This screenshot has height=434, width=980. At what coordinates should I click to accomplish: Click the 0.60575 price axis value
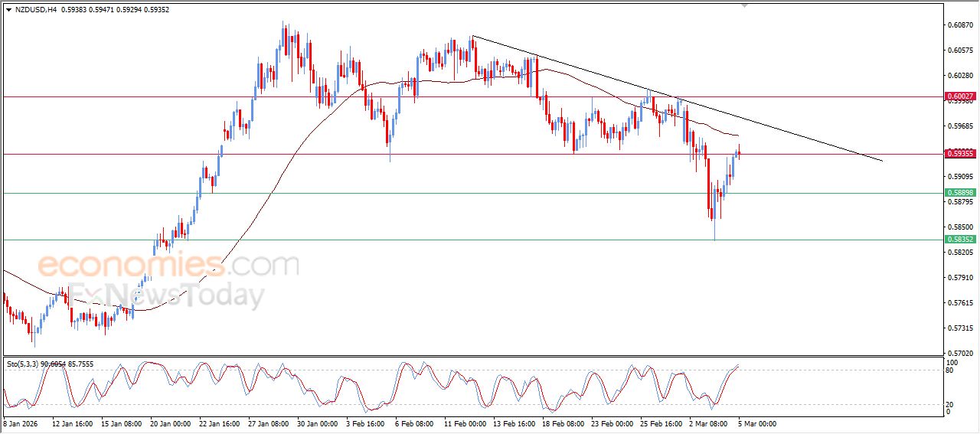959,51
